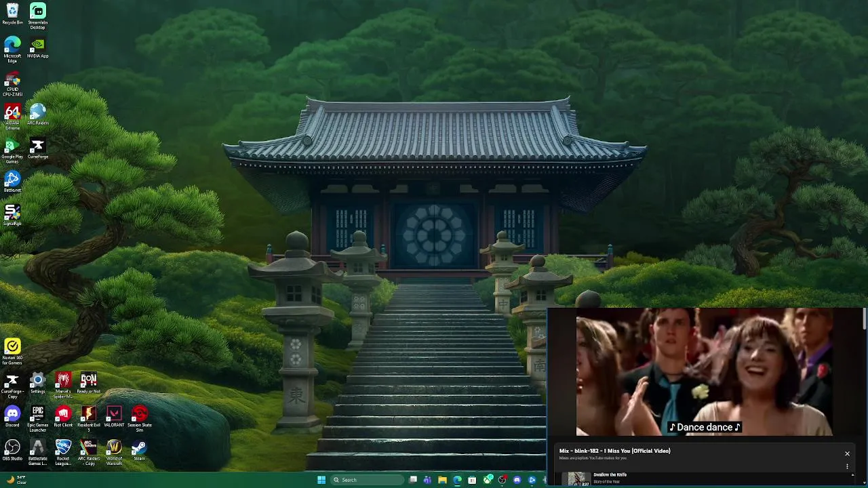The width and height of the screenshot is (868, 488).
Task: Select the Resident Evil 5 icon
Action: (x=89, y=419)
